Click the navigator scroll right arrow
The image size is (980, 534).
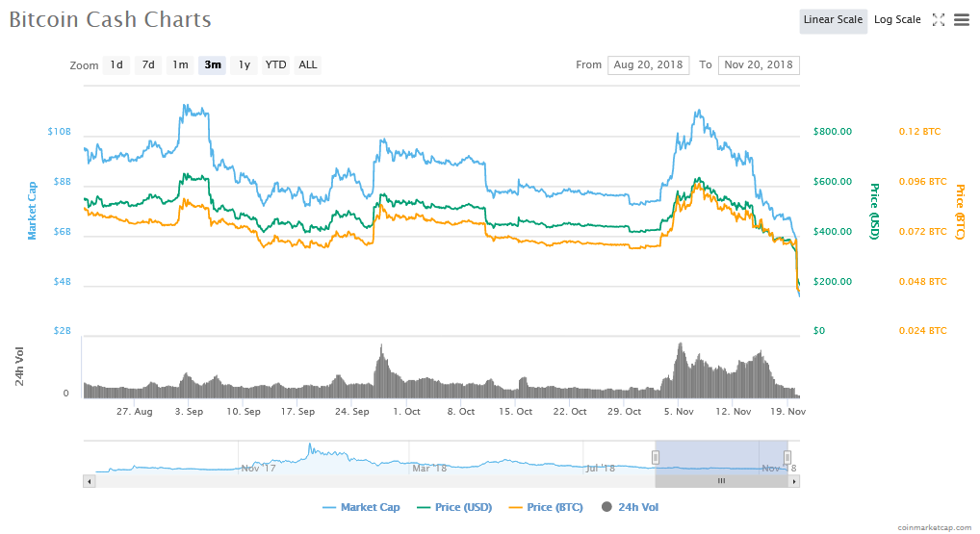coord(794,481)
